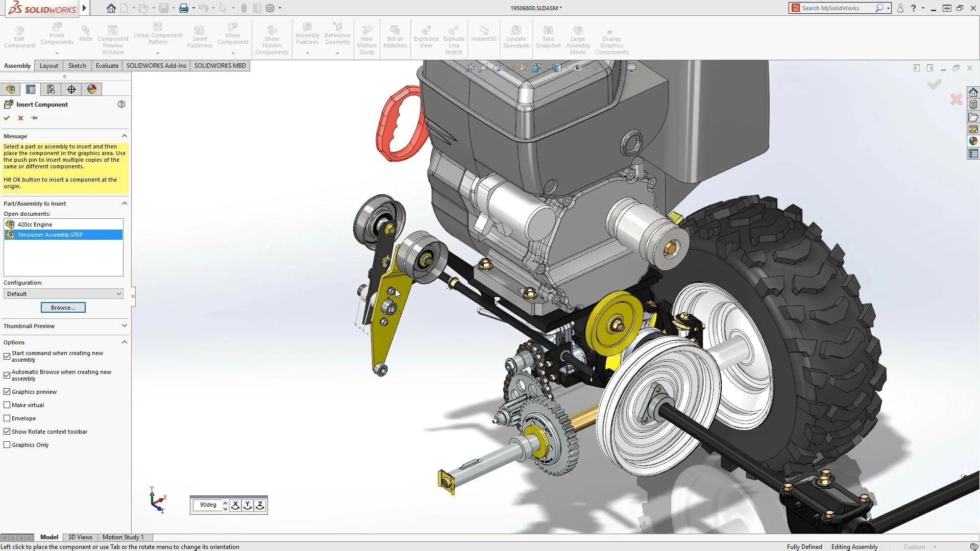
Task: Open SOLIDWORKS Resources home icon in task pane
Action: click(973, 92)
